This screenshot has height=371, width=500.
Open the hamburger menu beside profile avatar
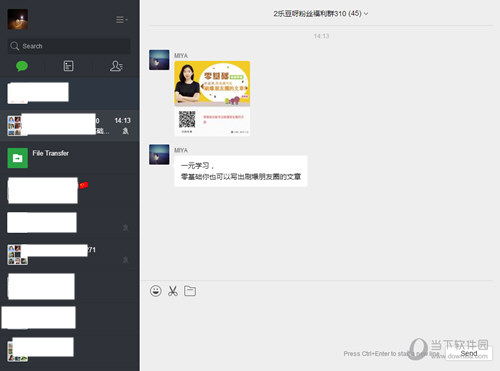point(121,20)
